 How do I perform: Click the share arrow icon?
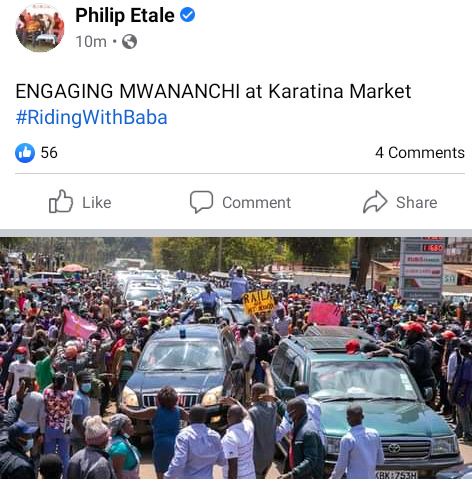[x=375, y=202]
